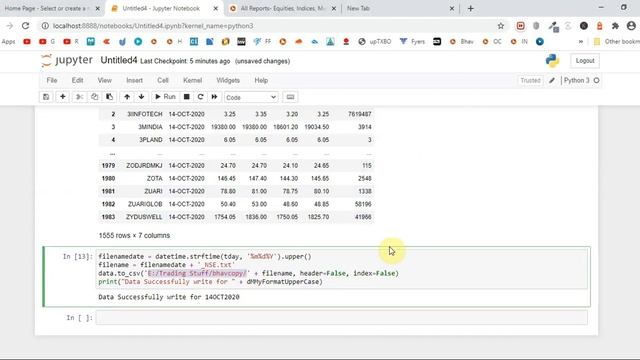The image size is (640, 360).
Task: Click the 7619487 volume value
Action: click(x=360, y=114)
